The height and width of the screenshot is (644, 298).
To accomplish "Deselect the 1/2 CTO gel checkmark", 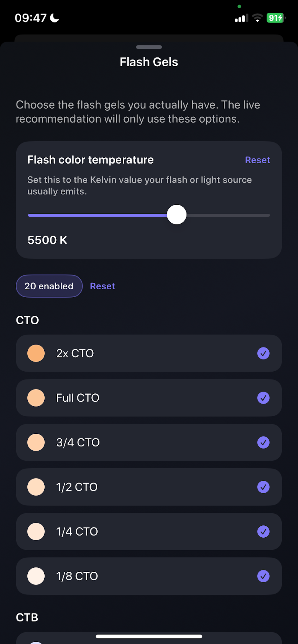I will 263,487.
